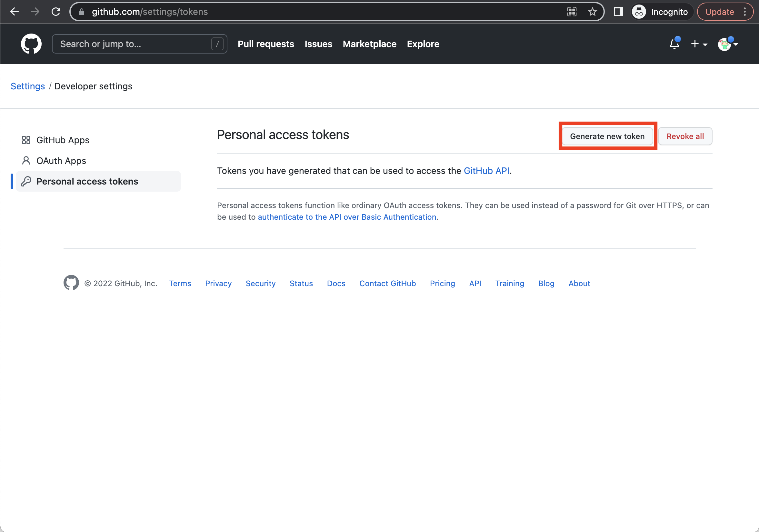Open the user avatar menu
Viewport: 759px width, 532px height.
(x=727, y=44)
